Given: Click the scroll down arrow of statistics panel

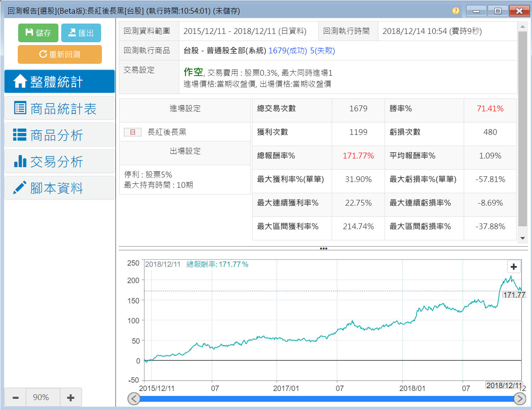Looking at the screenshot, I should pos(522,238).
